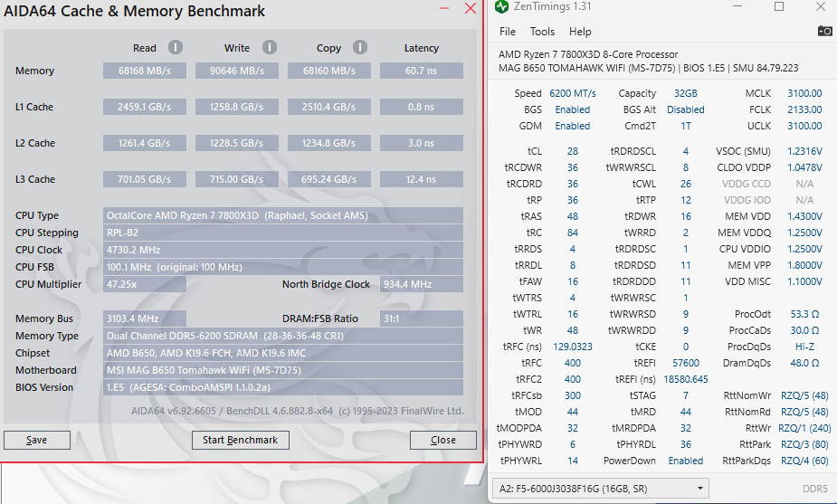Take a ZenTimings screenshot with the camera icon
This screenshot has width=837, height=504.
(x=824, y=31)
